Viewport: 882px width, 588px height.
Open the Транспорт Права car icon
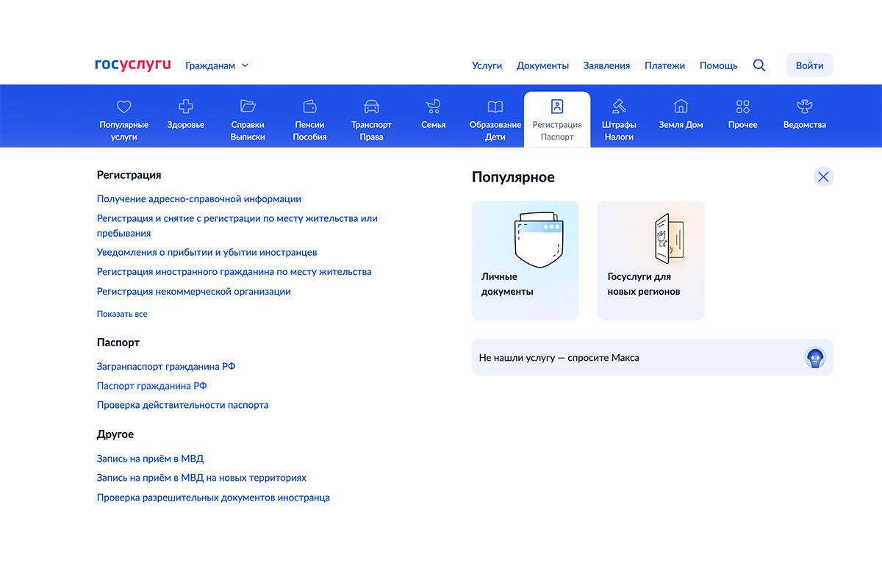[371, 107]
